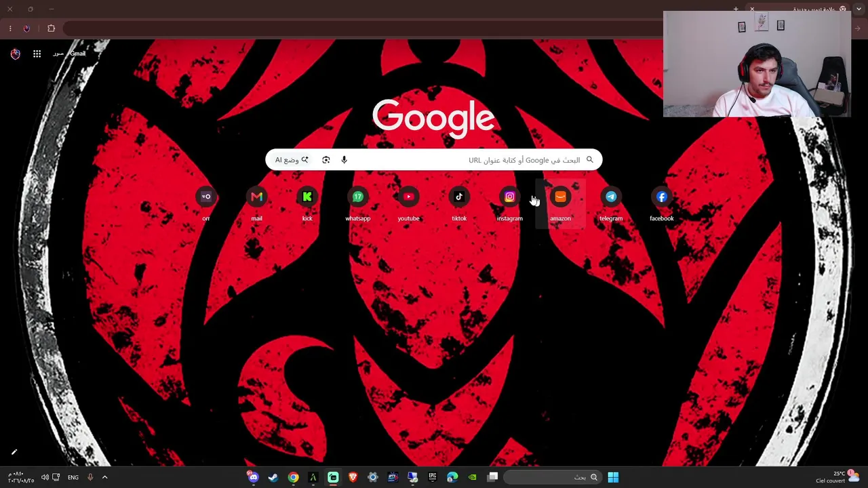868x488 pixels.
Task: Open Brave browser from the taskbar
Action: tap(353, 477)
